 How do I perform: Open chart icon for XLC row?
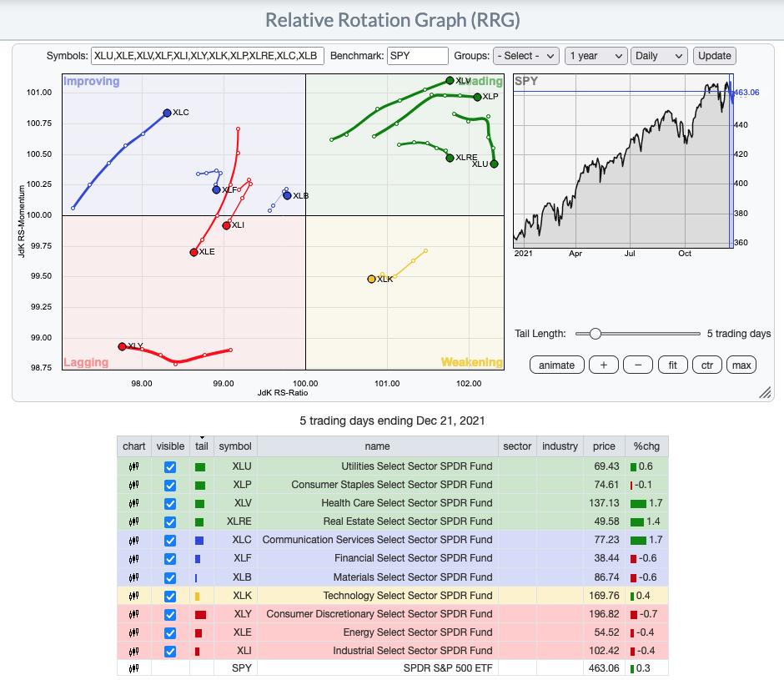point(133,541)
